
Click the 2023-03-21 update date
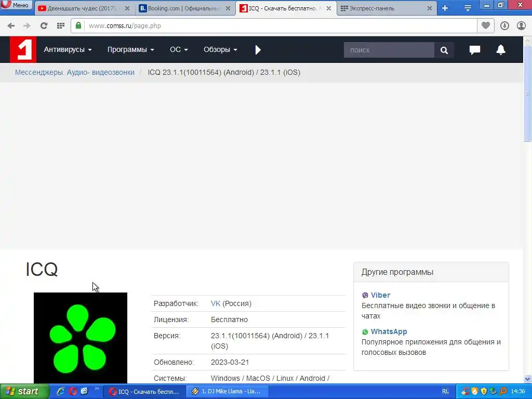[230, 362]
